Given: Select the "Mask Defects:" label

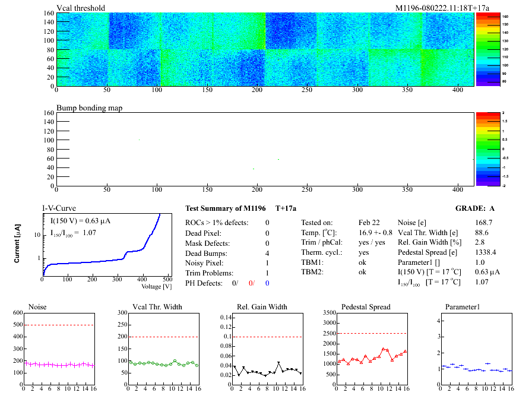Looking at the screenshot, I should (207, 243).
